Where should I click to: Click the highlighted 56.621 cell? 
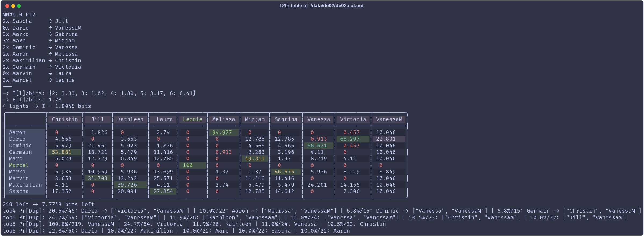pos(319,146)
